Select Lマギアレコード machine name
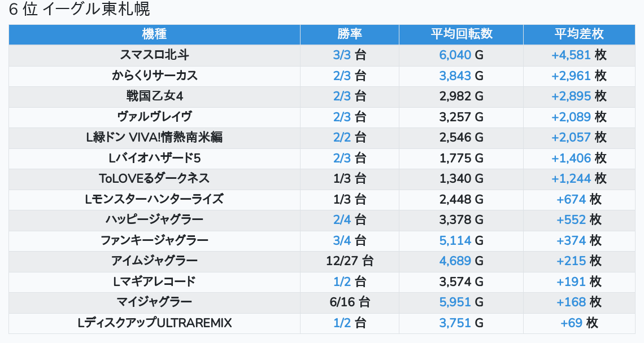644x343 pixels. point(154,282)
